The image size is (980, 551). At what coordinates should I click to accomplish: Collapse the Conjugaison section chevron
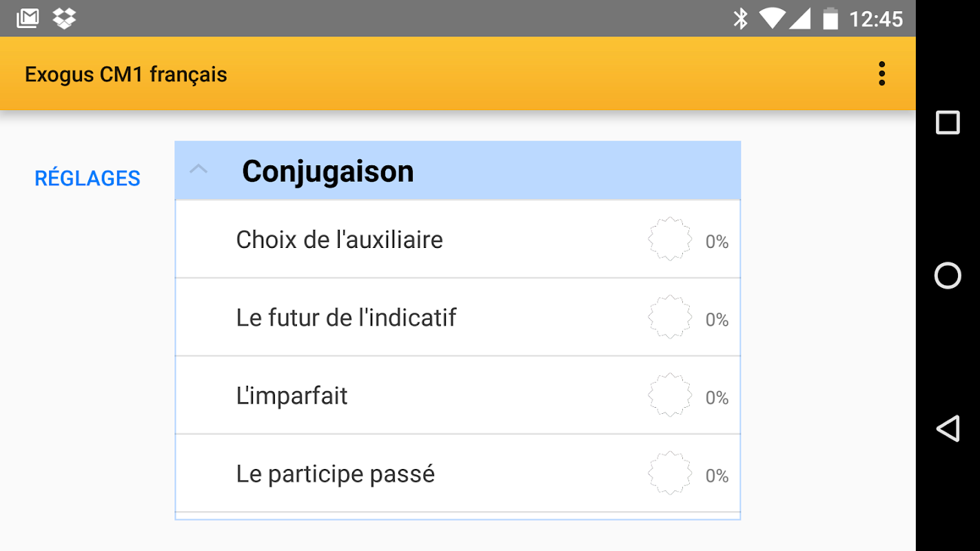(x=198, y=169)
